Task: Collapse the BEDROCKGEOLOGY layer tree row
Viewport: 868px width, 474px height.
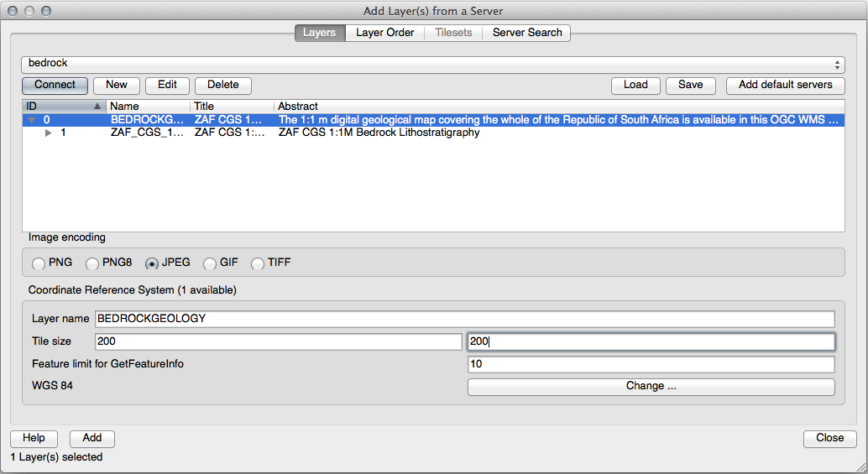Action: [x=32, y=120]
